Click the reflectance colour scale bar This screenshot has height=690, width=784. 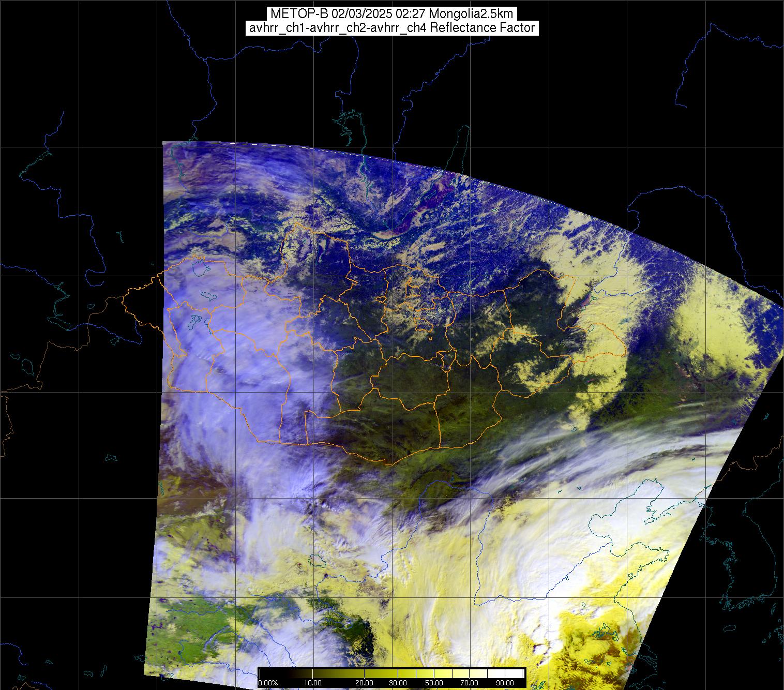point(392,679)
